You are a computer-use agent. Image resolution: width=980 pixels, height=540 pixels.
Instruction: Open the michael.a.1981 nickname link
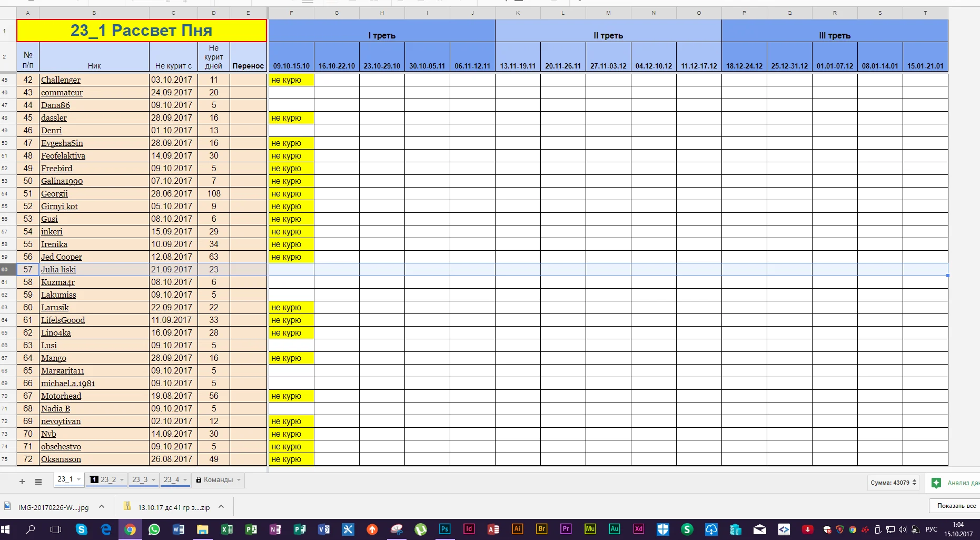click(x=68, y=384)
